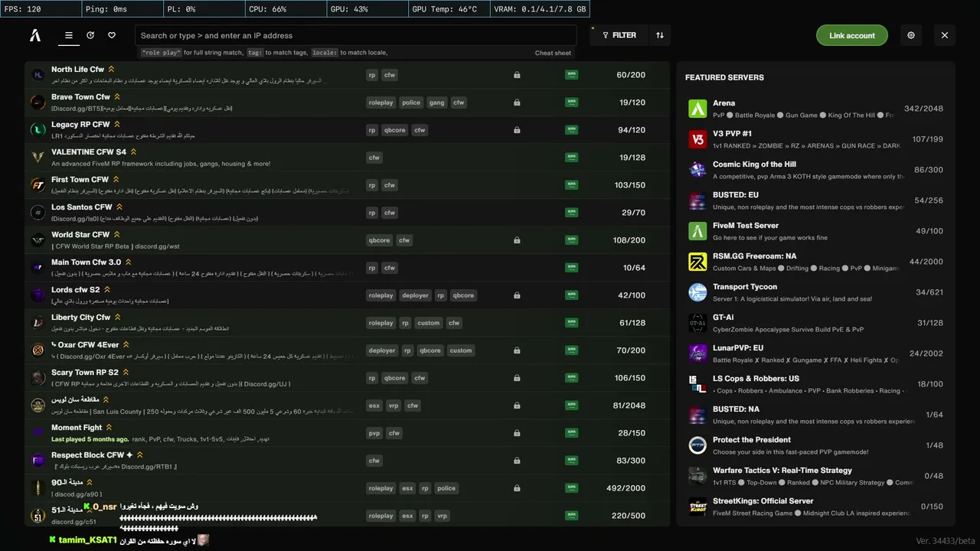Select the custom tag on Liberty City Cfw

pyautogui.click(x=429, y=323)
